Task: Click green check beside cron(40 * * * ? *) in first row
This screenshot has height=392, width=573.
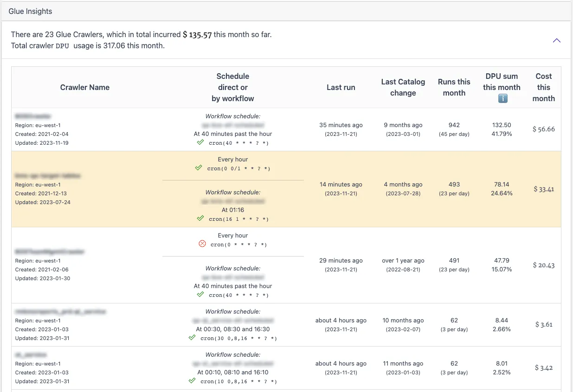Action: [200, 142]
